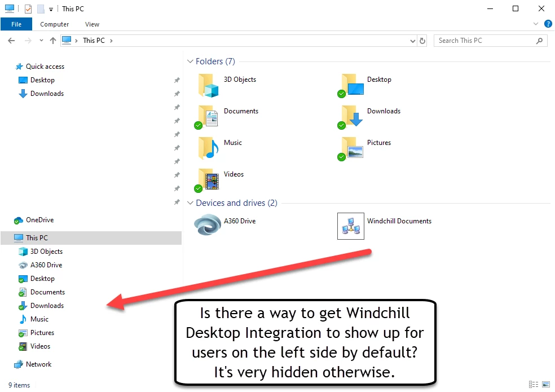Expand the ribbon with the chevron
Image resolution: width=555 pixels, height=392 pixels.
536,24
